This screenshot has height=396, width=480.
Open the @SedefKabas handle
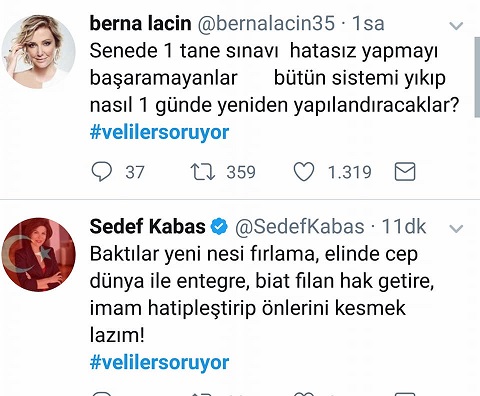coord(299,227)
